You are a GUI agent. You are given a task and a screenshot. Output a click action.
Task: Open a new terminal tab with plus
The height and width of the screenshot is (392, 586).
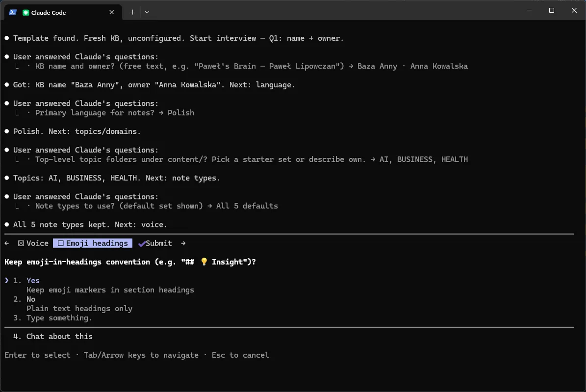click(132, 12)
